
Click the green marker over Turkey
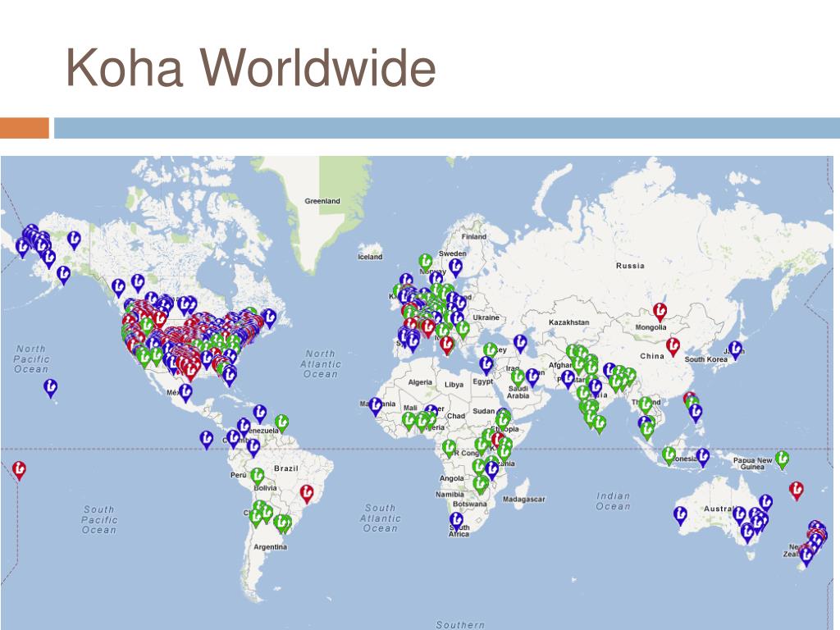coord(491,351)
